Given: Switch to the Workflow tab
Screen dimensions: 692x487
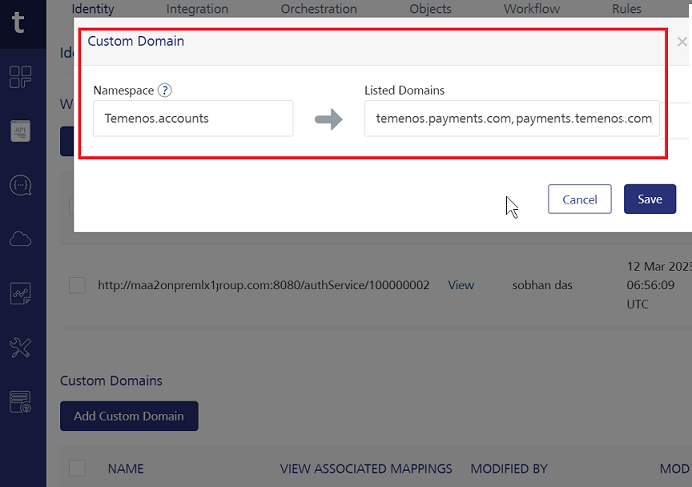Looking at the screenshot, I should (532, 9).
